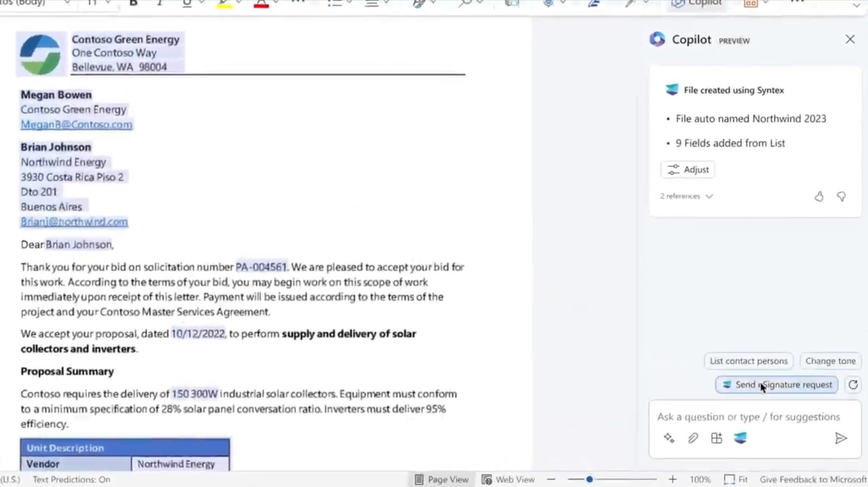
Task: Click the bold Brian Johnson name
Action: pos(56,147)
